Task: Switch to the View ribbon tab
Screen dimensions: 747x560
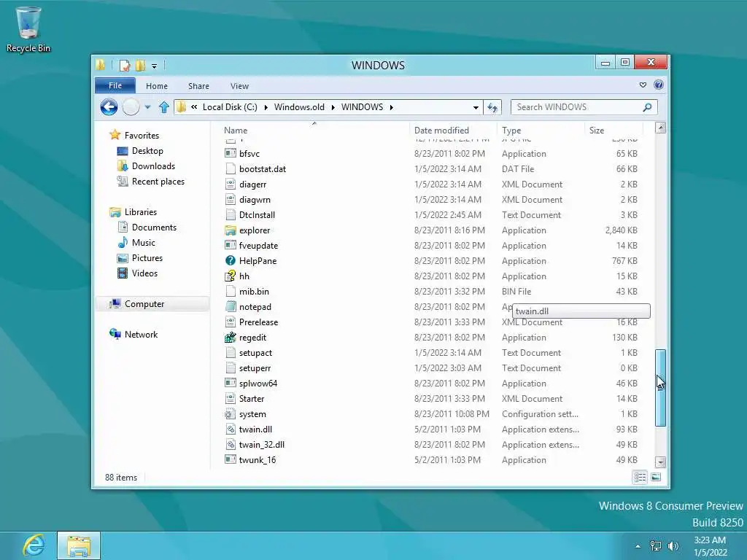Action: 239,86
